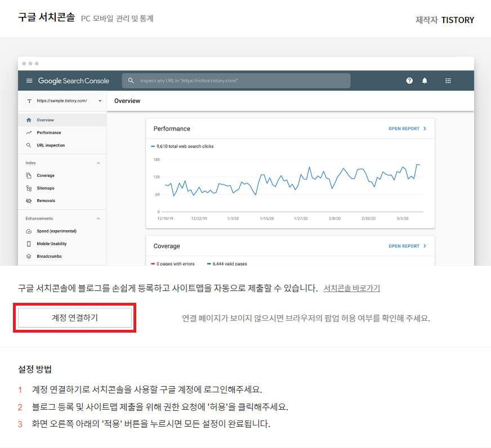Click the 구글 서치콘솔 page title
Viewport: 491px width, 448px height.
tap(46, 17)
